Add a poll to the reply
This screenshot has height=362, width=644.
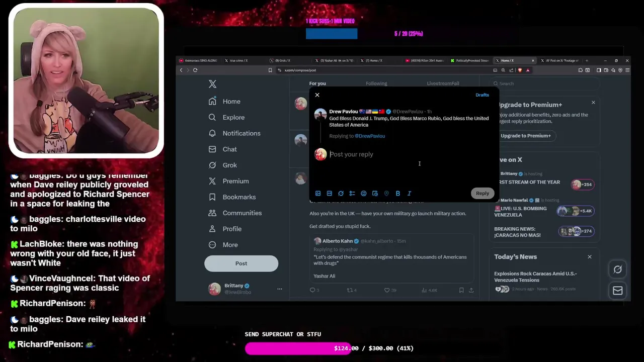(x=352, y=194)
